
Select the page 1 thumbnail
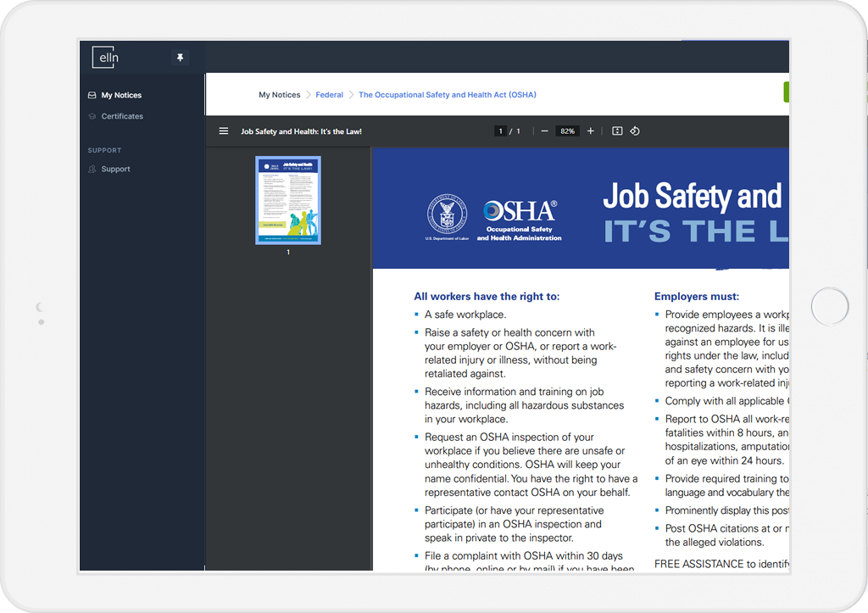pos(288,200)
